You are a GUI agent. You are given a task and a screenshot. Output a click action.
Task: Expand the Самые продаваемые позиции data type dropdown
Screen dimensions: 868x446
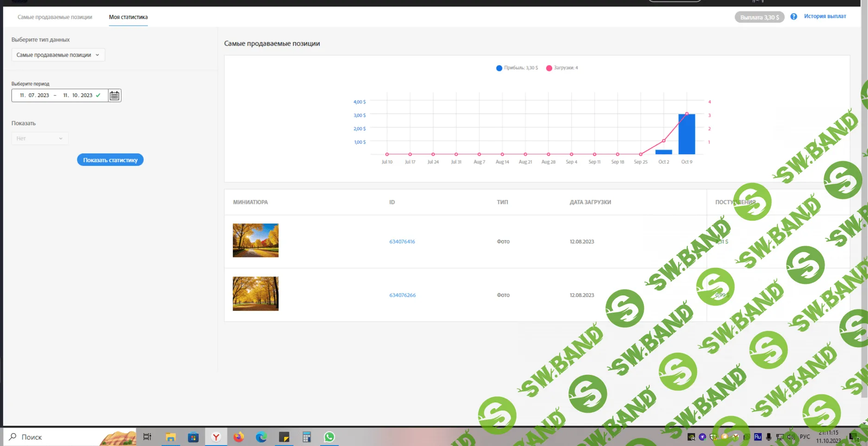coord(58,55)
